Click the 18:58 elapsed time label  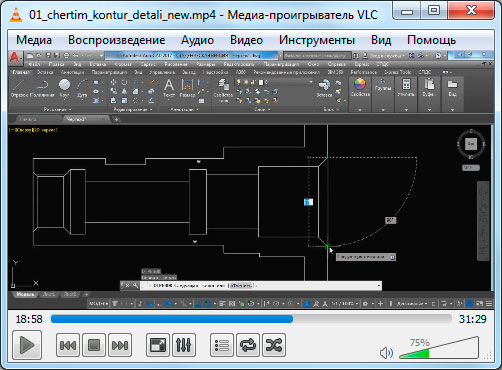click(x=29, y=319)
